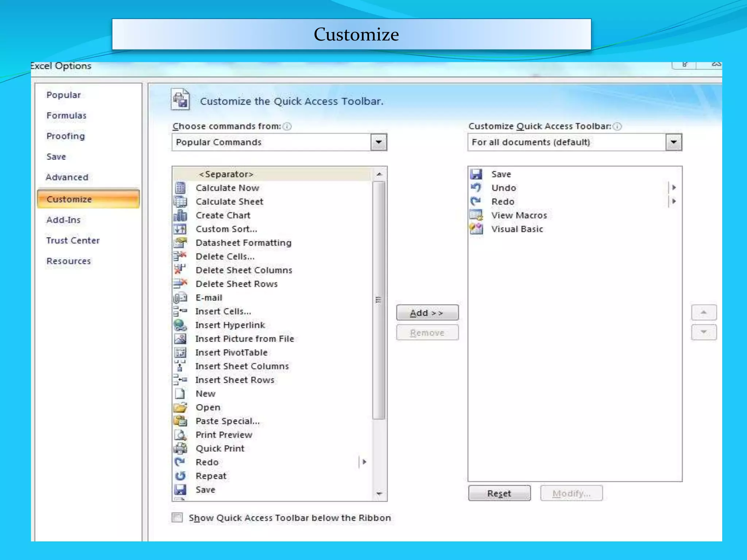Screen dimensions: 747x560
Task: Select the Separator entry in commands list
Action: point(226,174)
